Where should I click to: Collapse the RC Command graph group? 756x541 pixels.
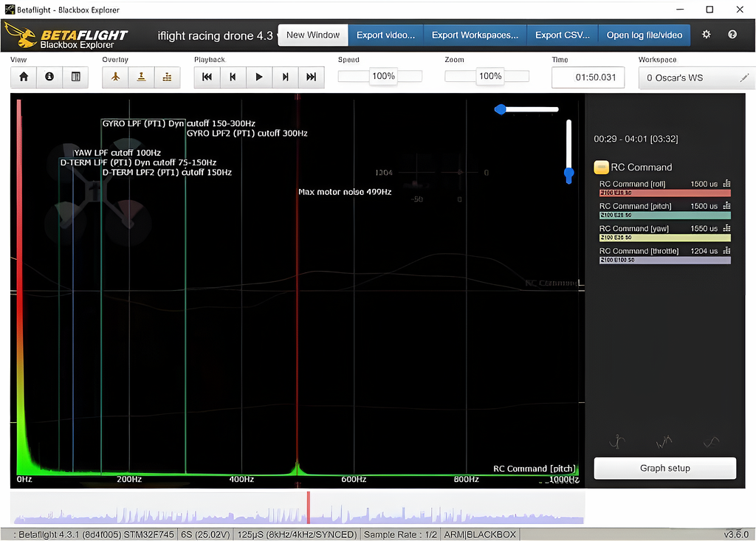[601, 168]
